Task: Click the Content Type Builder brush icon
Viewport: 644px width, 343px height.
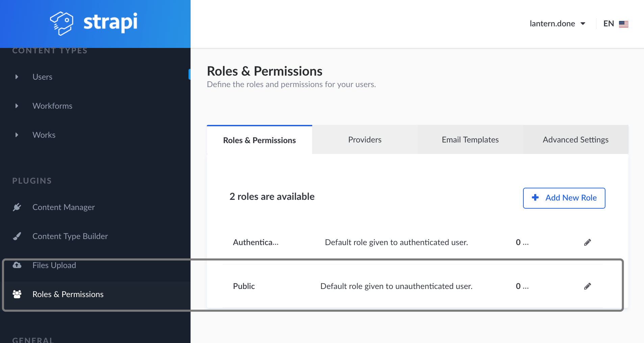Action: coord(17,236)
